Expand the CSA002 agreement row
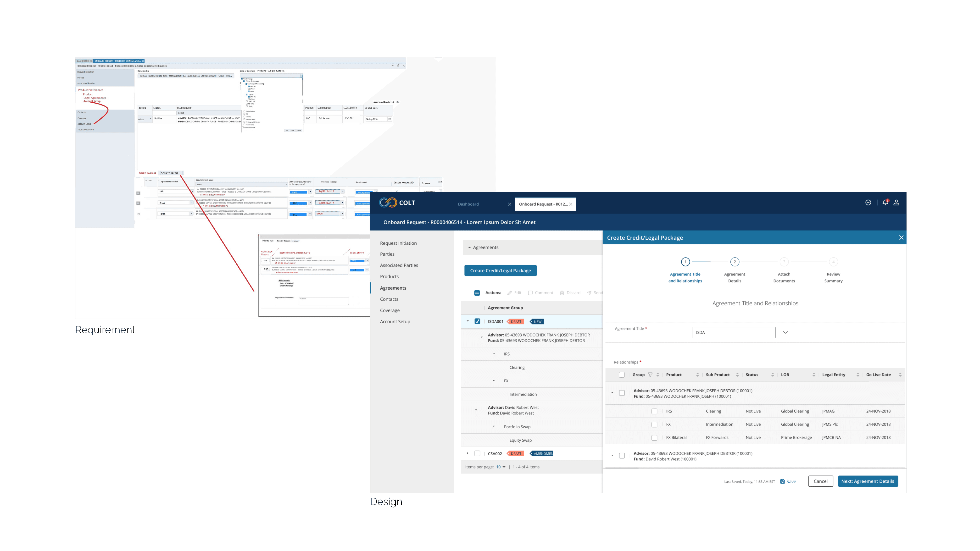This screenshot has width=980, height=551. (x=468, y=453)
